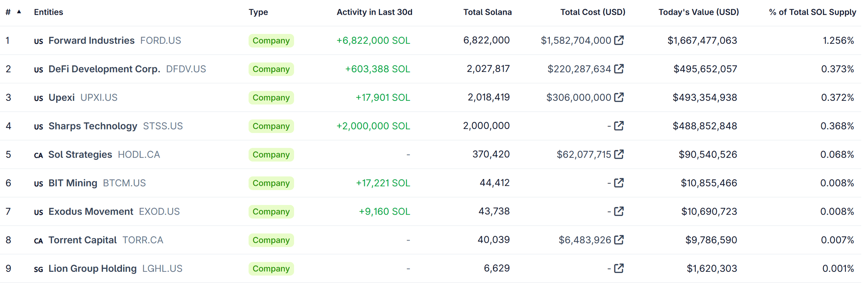Open external link icon in Exodus Movement row

click(619, 211)
